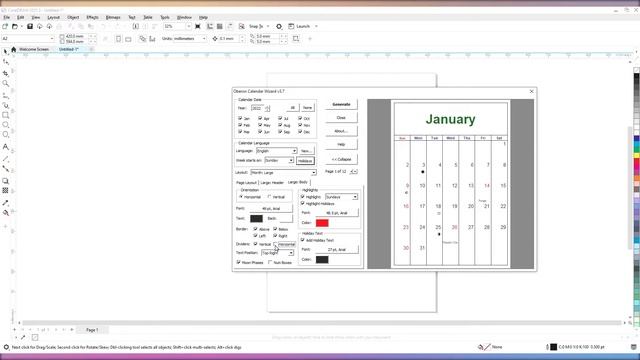Image resolution: width=640 pixels, height=360 pixels.
Task: Toggle the Moon Phases checkbox
Action: [239, 262]
